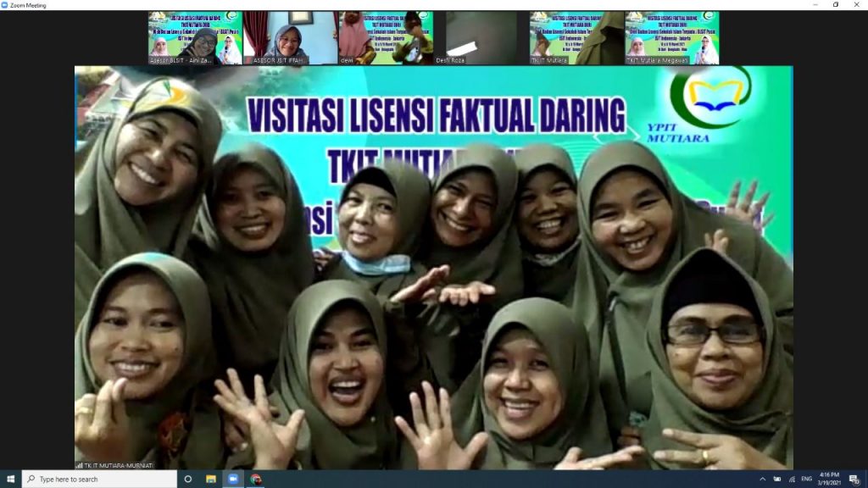
Task: Click the battery icon in system tray
Action: [x=776, y=479]
